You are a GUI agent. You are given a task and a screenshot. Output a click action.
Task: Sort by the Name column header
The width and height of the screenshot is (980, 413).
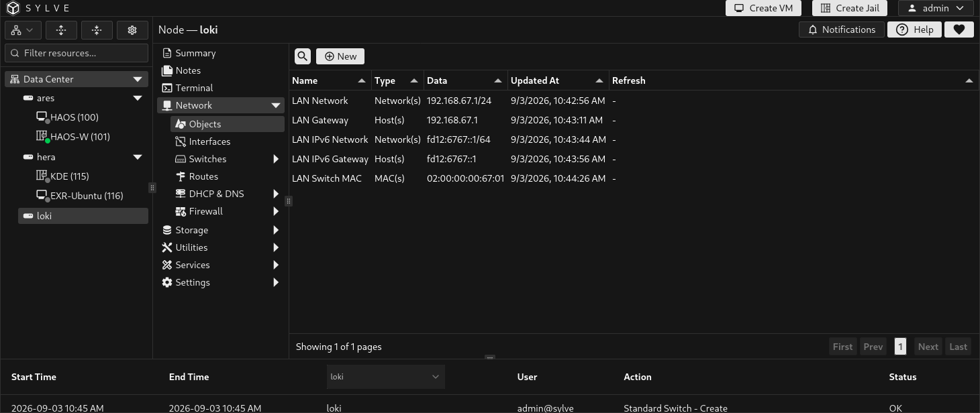(330, 80)
